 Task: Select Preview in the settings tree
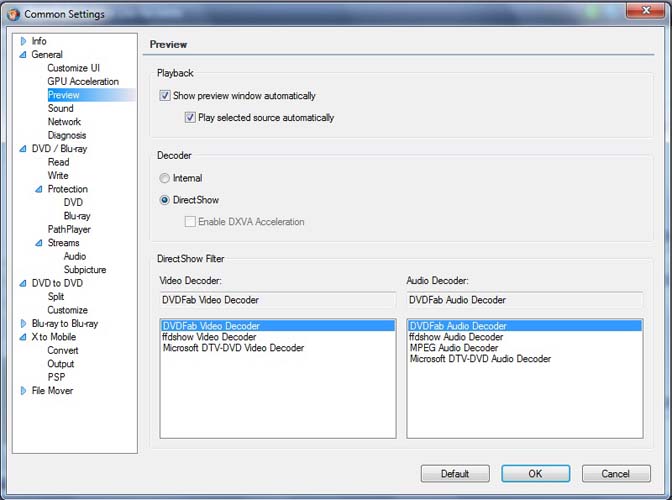pyautogui.click(x=64, y=95)
